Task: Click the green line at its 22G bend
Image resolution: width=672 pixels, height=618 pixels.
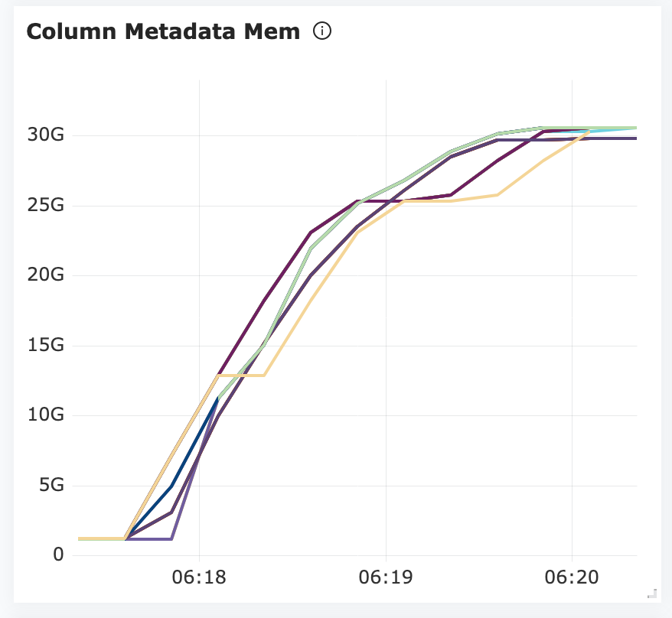Action: coord(311,248)
